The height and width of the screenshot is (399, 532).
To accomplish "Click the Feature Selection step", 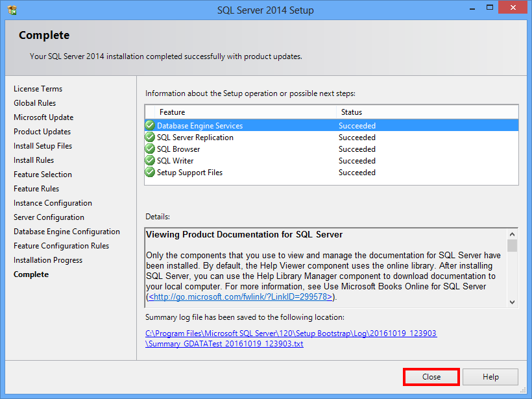I will coord(43,174).
